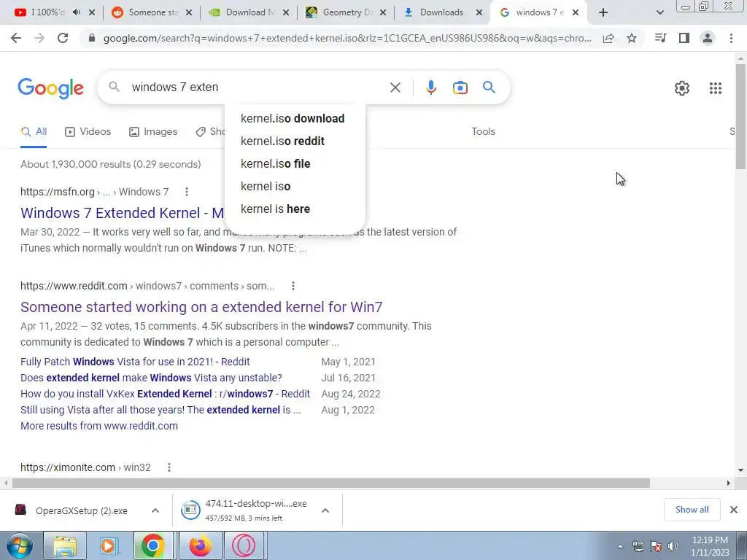Open the share this page icon
The width and height of the screenshot is (747, 560).
[608, 38]
